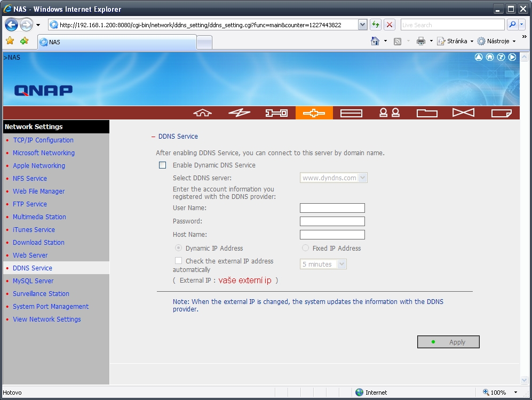The image size is (532, 400).
Task: Open User Management people icon
Action: (389, 113)
